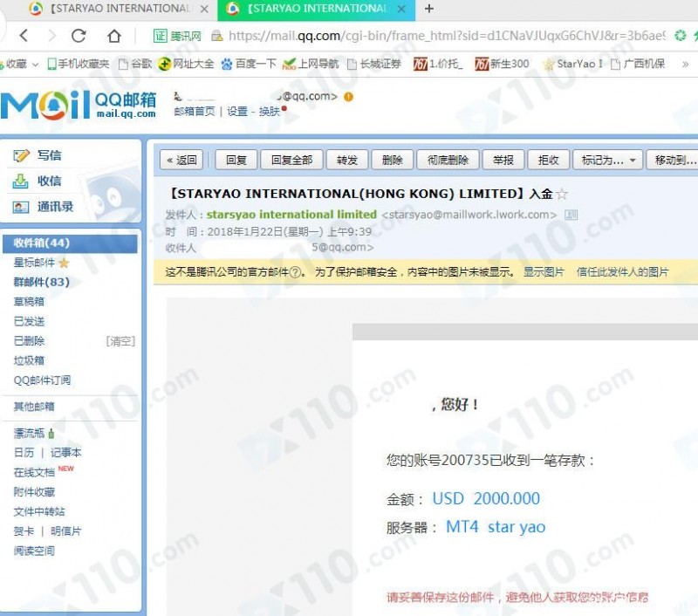Open the 新生300 bookmark
The width and height of the screenshot is (698, 616).
[502, 64]
